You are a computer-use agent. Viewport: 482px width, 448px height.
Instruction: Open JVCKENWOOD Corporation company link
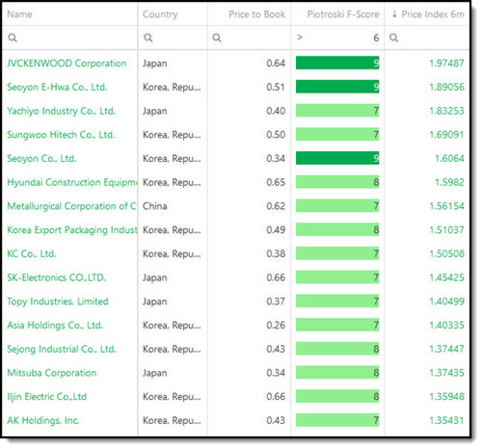[67, 64]
